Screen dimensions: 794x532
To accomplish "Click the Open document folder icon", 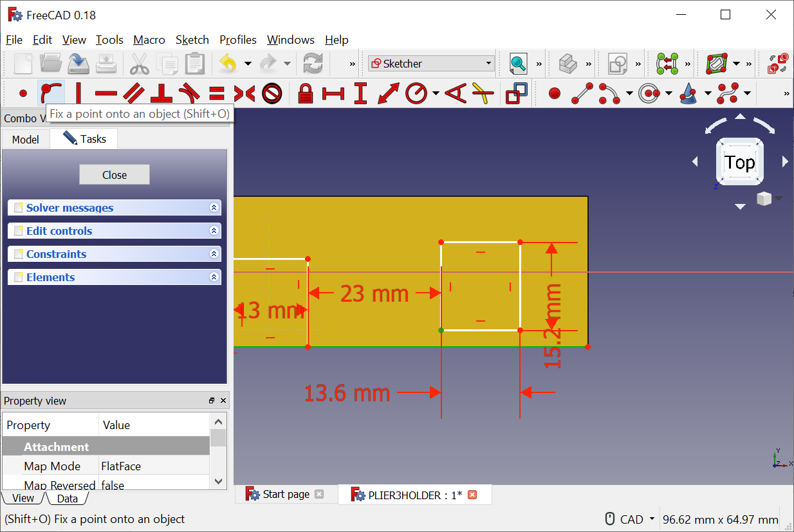I will 51,64.
